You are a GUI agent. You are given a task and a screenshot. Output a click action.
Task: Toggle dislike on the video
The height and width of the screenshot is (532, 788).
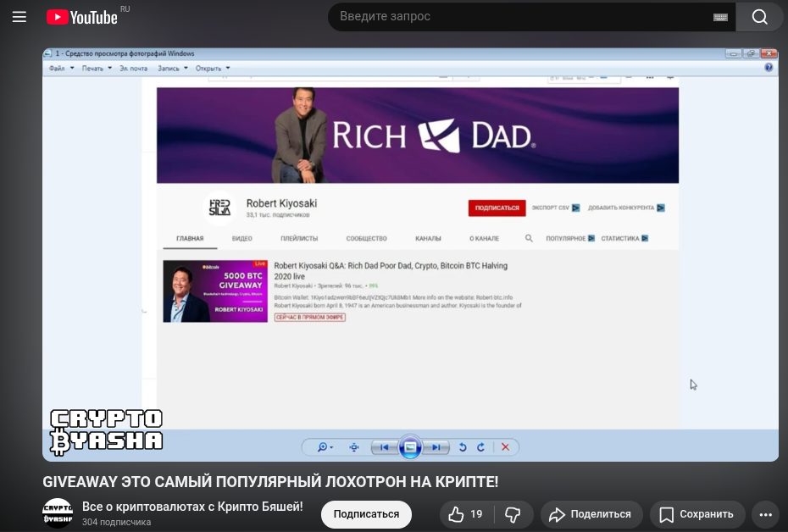tap(513, 514)
